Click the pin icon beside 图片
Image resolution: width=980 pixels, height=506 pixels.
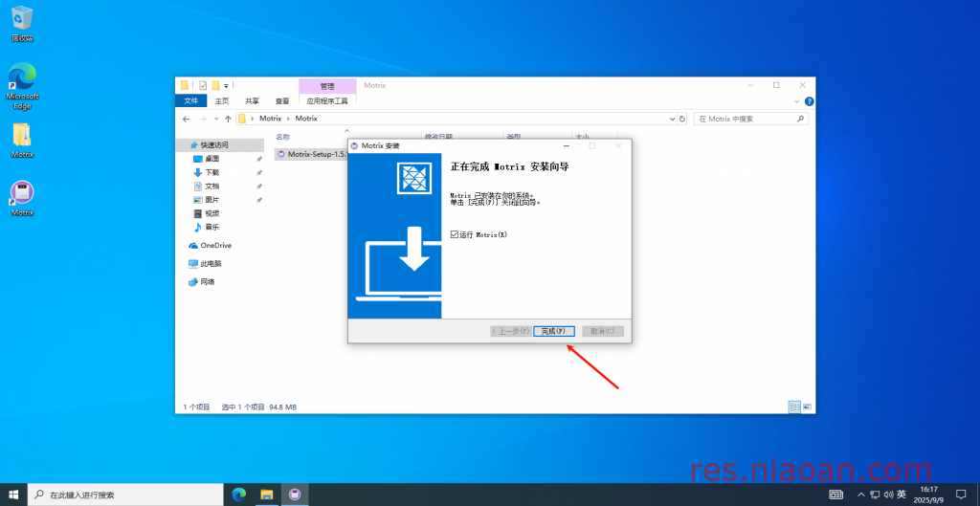coord(258,200)
